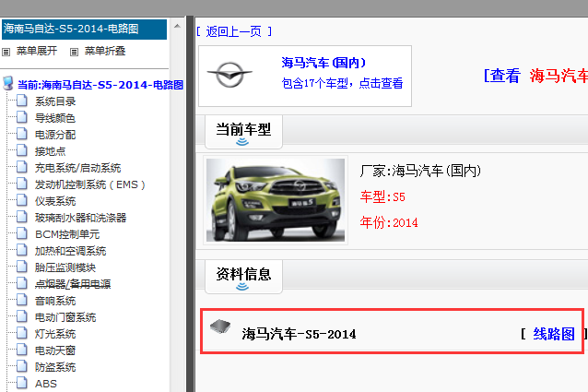
Task: Click the 菜单折叠 list icon
Action: (75, 52)
